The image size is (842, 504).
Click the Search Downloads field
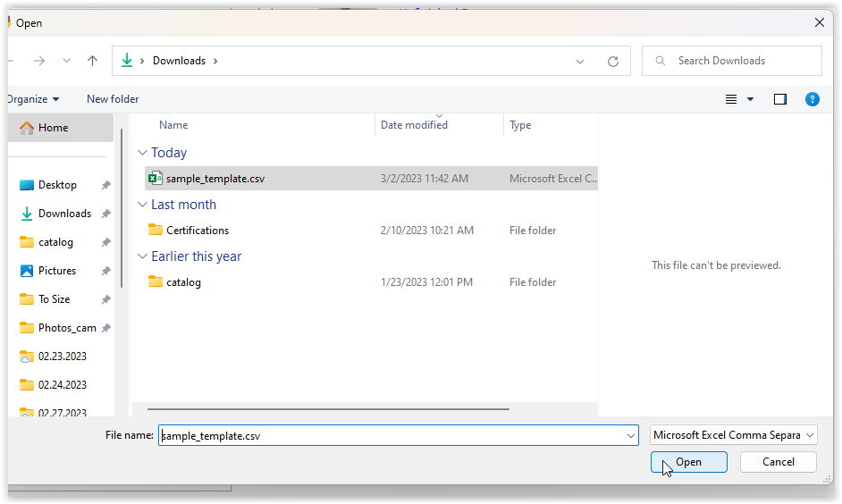click(732, 61)
